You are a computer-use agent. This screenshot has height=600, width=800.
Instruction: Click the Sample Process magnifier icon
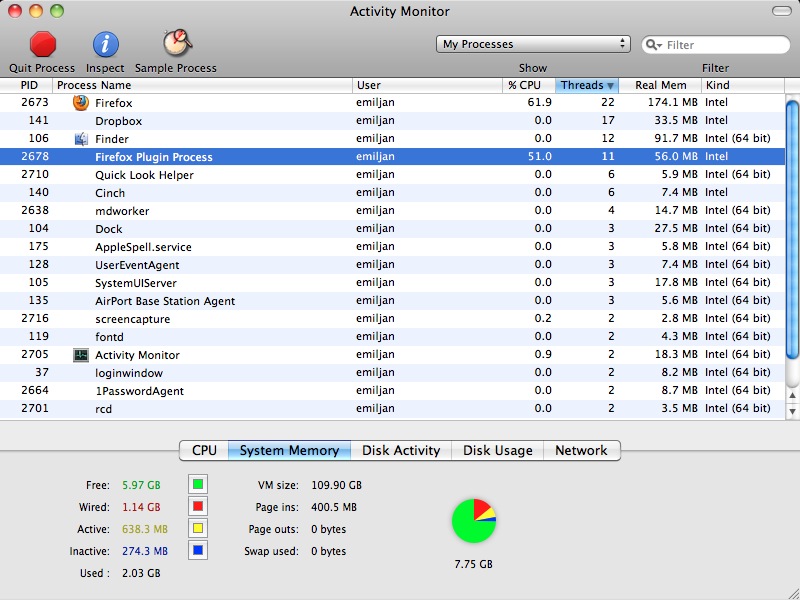(x=177, y=43)
